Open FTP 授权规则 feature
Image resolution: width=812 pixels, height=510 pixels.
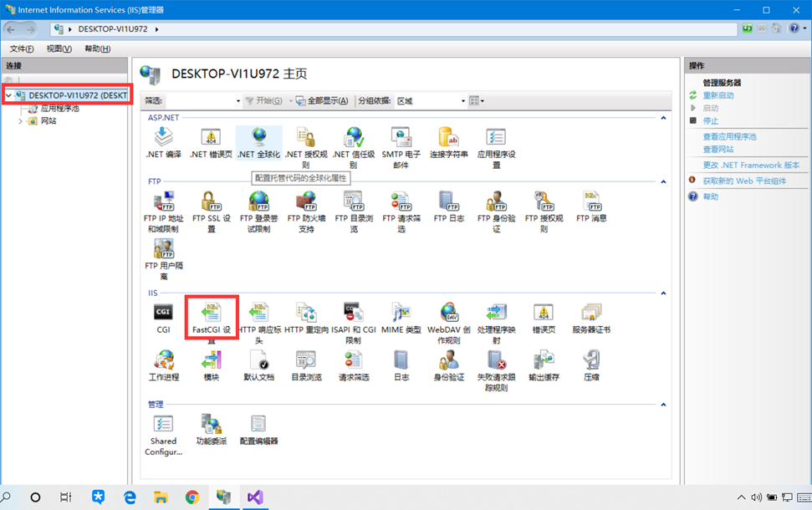544,212
